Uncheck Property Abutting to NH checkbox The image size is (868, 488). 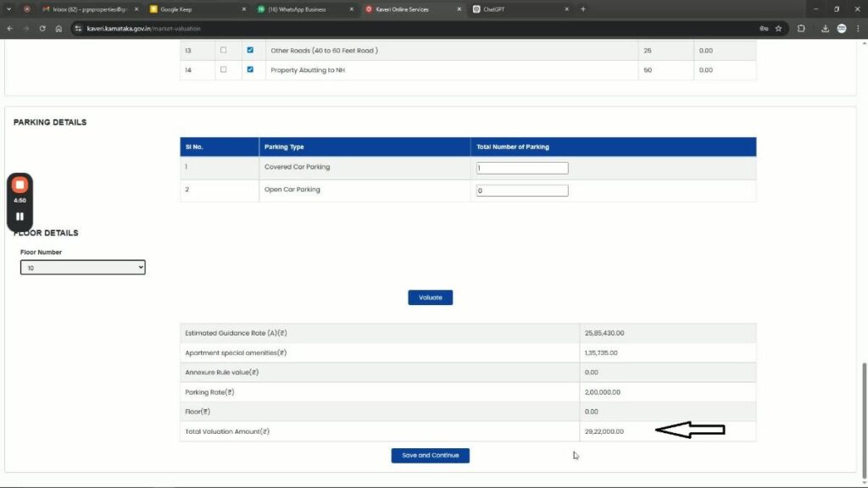tap(250, 69)
